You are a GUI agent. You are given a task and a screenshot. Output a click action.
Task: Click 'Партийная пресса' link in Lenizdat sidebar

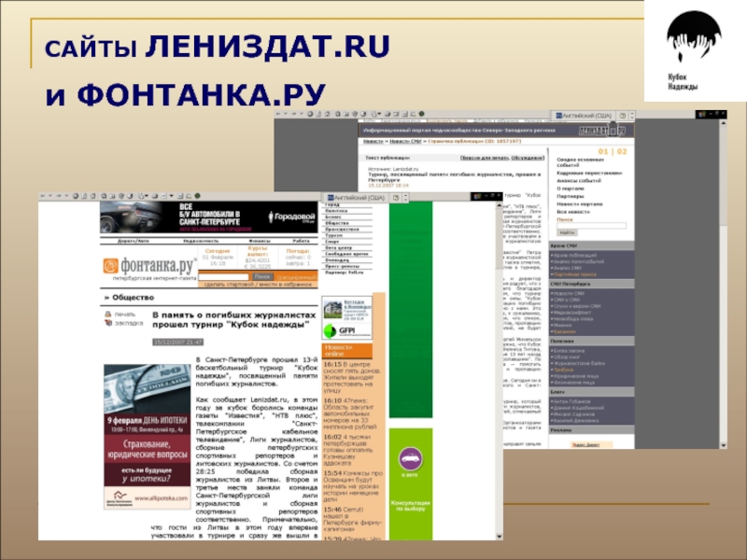[x=574, y=274]
